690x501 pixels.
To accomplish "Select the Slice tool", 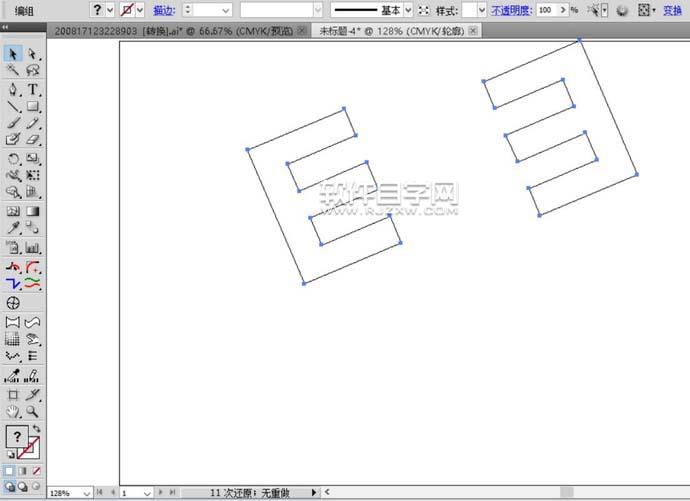I will point(32,395).
